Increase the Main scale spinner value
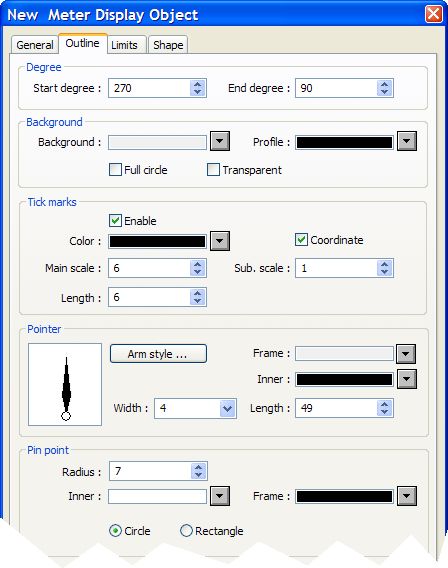This screenshot has width=448, height=568. (x=197, y=264)
